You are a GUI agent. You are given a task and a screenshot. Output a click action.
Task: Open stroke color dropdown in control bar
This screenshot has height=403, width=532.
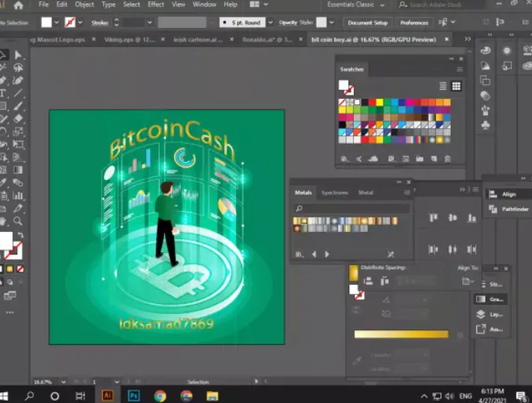click(81, 22)
